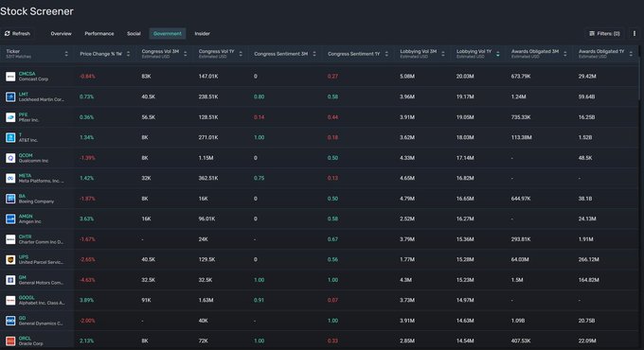Sort by Awards Obligated 1Y column
644x350 pixels.
pos(631,54)
